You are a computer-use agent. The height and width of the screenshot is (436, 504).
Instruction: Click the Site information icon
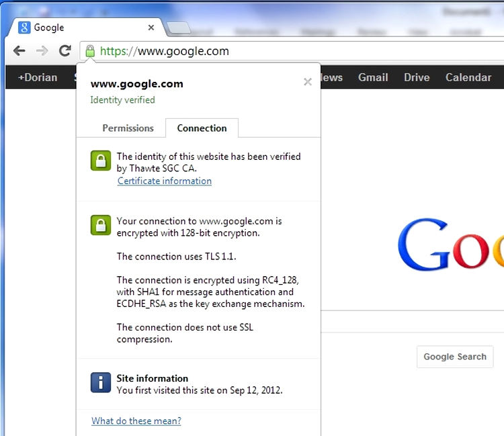point(101,382)
